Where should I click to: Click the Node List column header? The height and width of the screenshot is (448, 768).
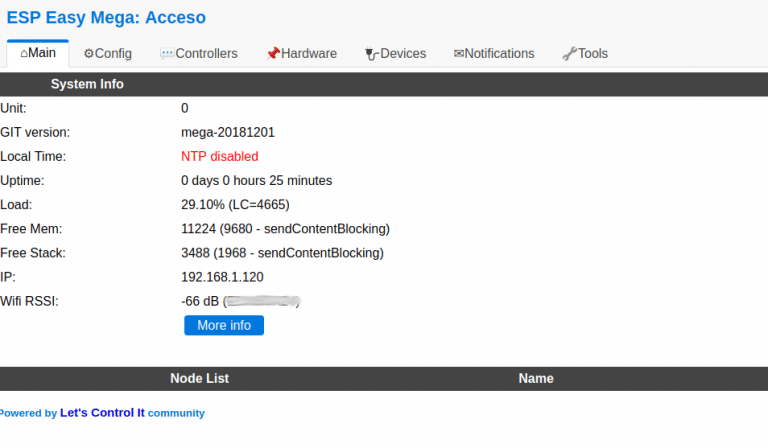click(x=199, y=378)
